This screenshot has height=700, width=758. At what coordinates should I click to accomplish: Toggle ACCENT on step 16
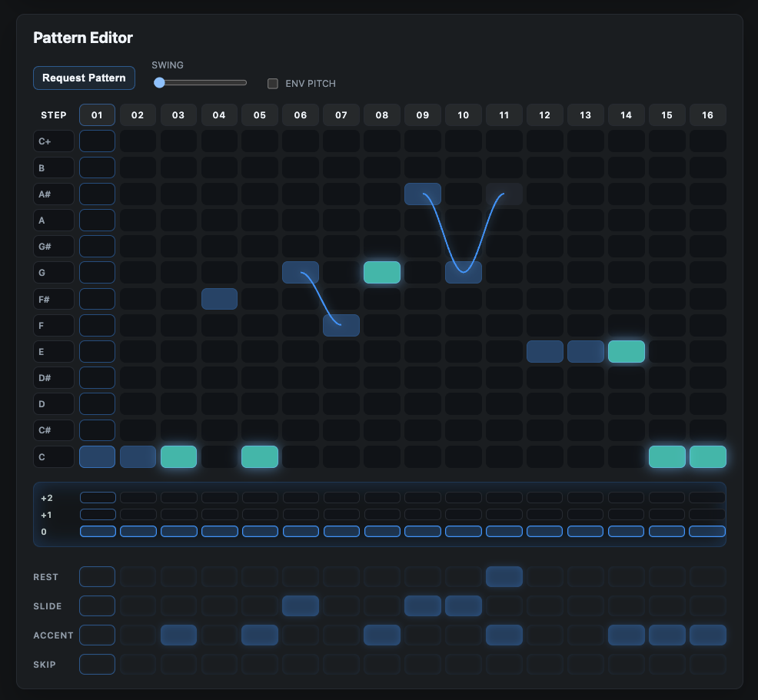(x=708, y=635)
